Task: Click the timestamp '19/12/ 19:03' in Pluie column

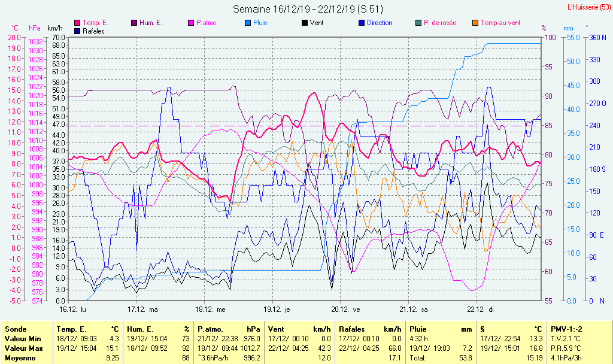Action: [x=430, y=348]
